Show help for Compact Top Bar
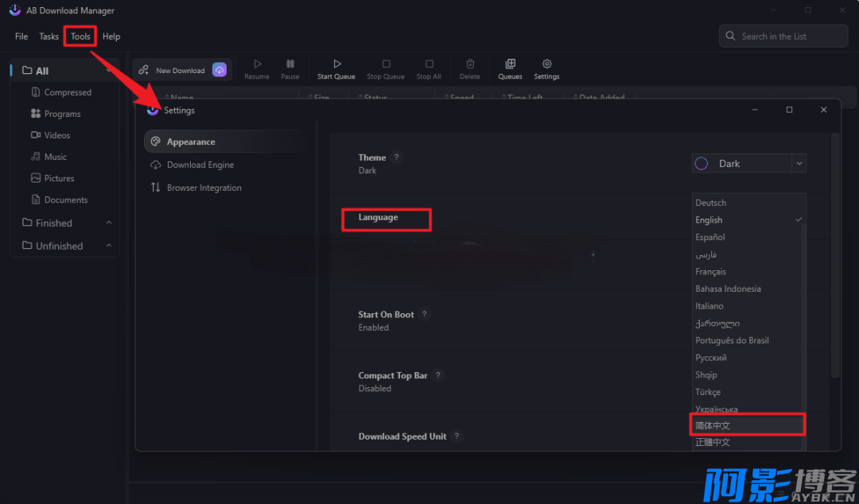Viewport: 859px width, 504px height. point(437,374)
